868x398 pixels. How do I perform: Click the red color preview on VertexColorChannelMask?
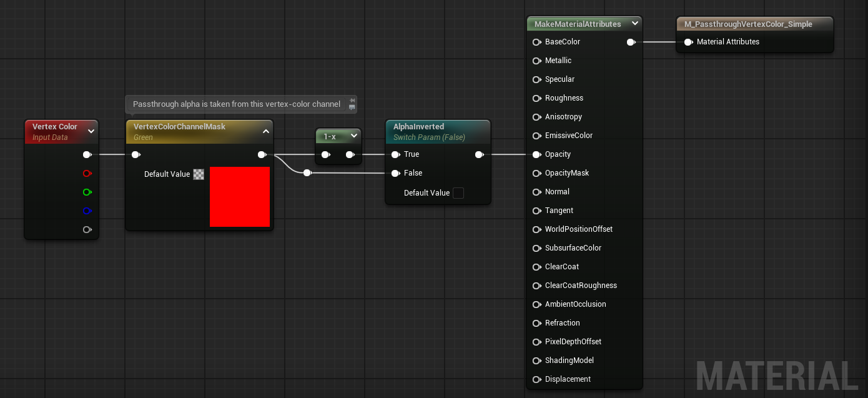(240, 197)
